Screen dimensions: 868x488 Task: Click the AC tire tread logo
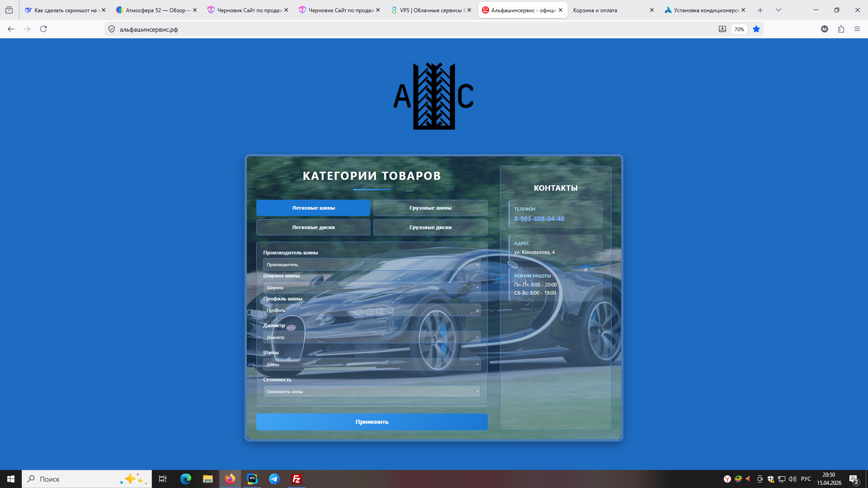coord(434,96)
